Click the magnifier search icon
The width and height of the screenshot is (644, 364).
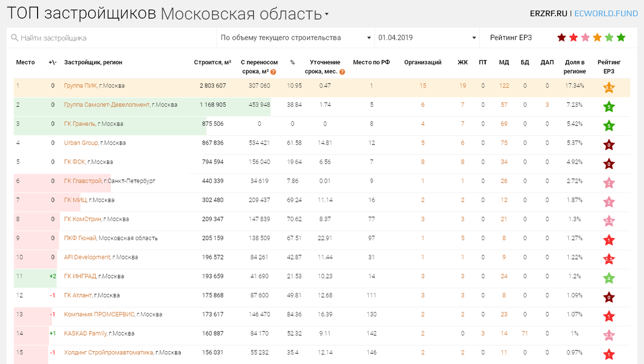(14, 38)
